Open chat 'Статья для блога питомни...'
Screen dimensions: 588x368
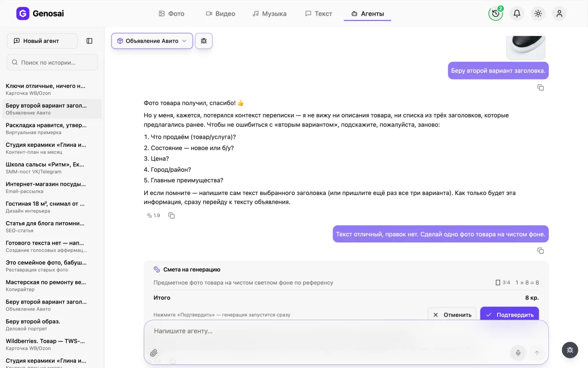point(52,227)
